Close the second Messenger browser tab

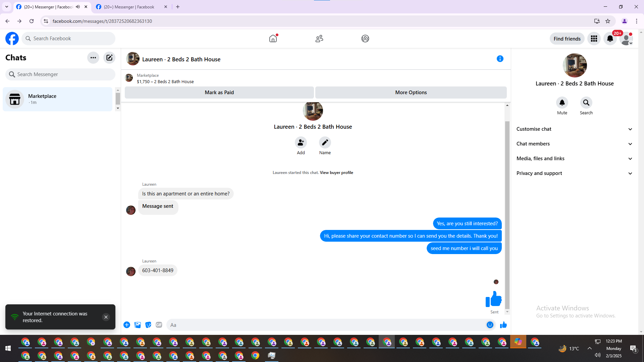[166, 7]
